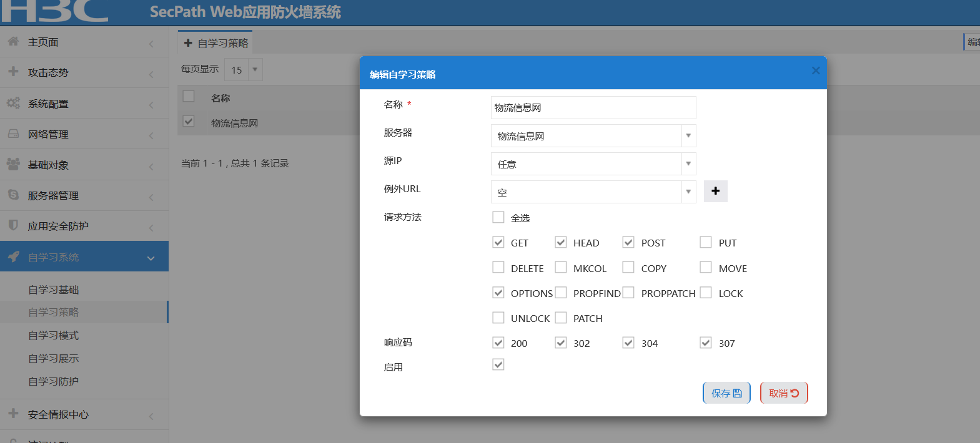Toggle the 物流信息网 table row checkbox
The height and width of the screenshot is (443, 980).
[189, 121]
